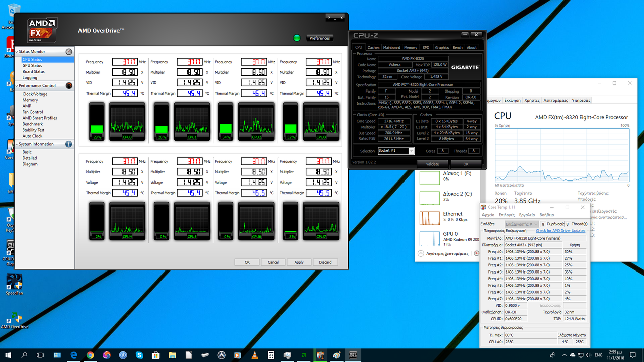The image size is (644, 362).
Task: Open Calculator from the taskbar
Action: pos(271,355)
